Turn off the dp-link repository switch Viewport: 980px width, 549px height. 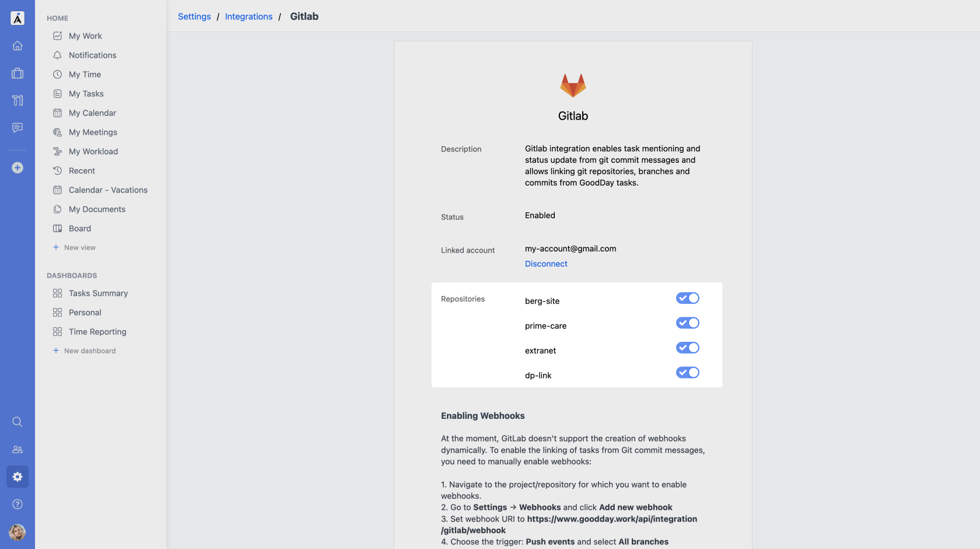click(688, 373)
